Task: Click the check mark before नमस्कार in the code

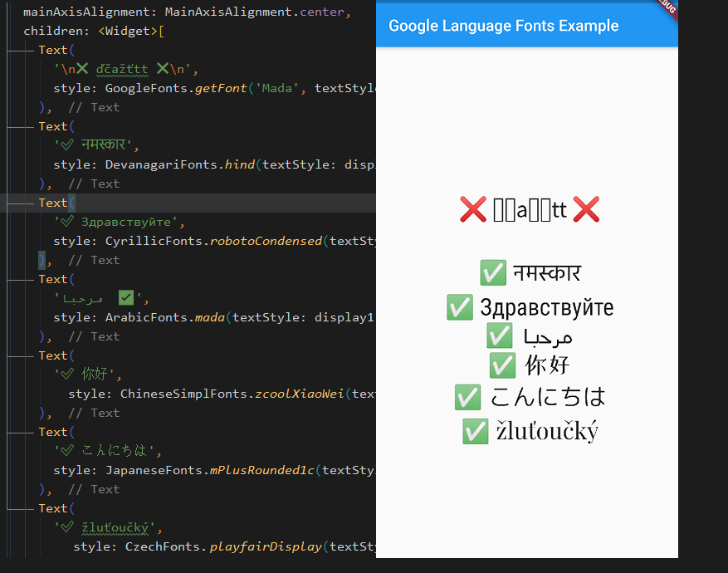Action: pyautogui.click(x=67, y=145)
